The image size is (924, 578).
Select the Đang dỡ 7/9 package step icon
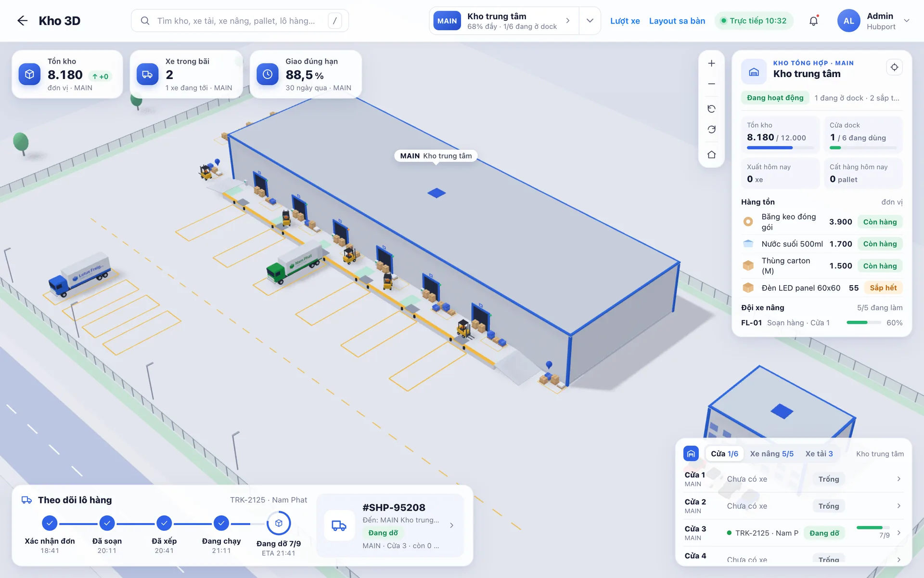tap(279, 523)
